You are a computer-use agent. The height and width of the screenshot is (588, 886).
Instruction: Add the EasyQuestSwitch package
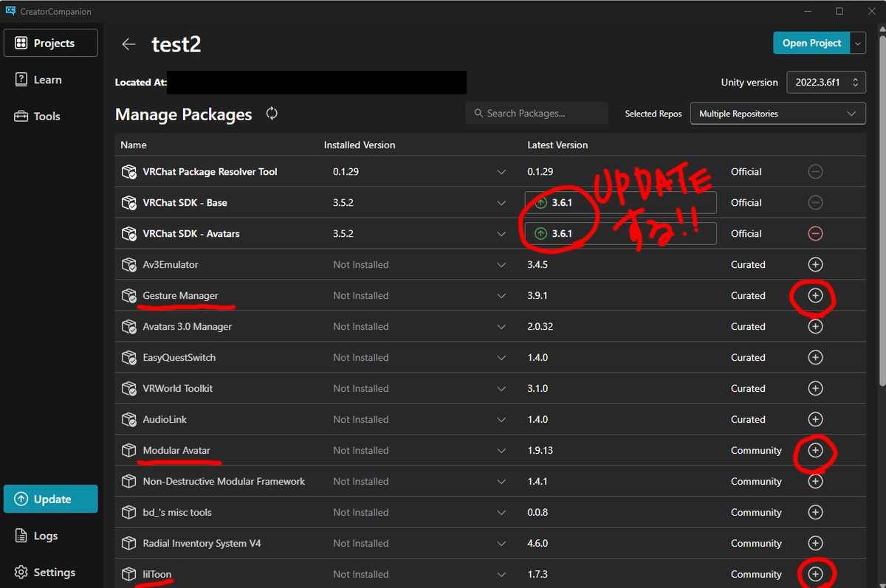pyautogui.click(x=815, y=357)
